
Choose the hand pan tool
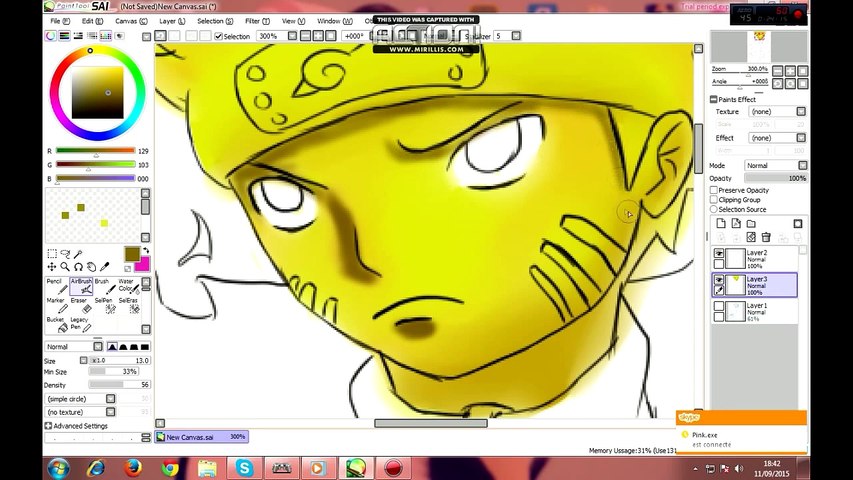point(91,267)
